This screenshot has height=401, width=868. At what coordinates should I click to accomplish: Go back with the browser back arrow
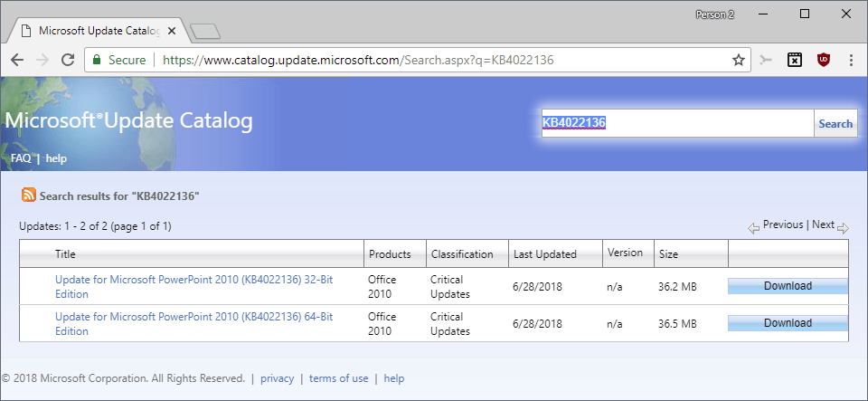[x=17, y=60]
